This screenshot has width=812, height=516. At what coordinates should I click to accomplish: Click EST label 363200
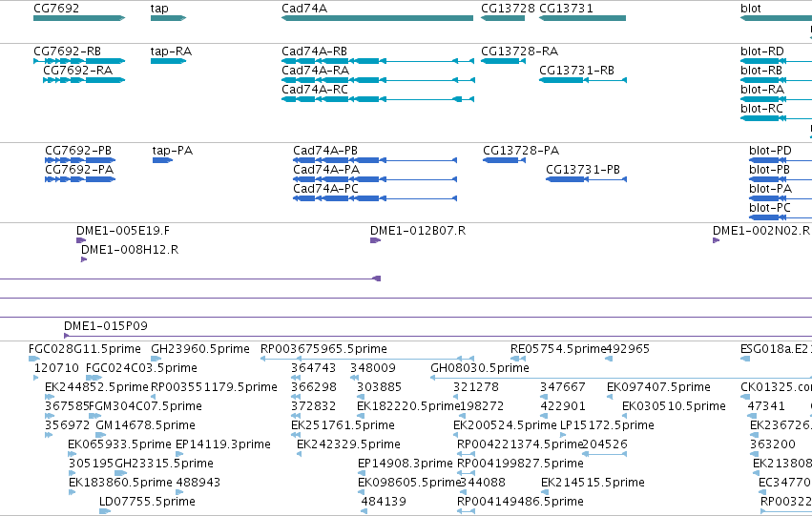[x=773, y=444]
